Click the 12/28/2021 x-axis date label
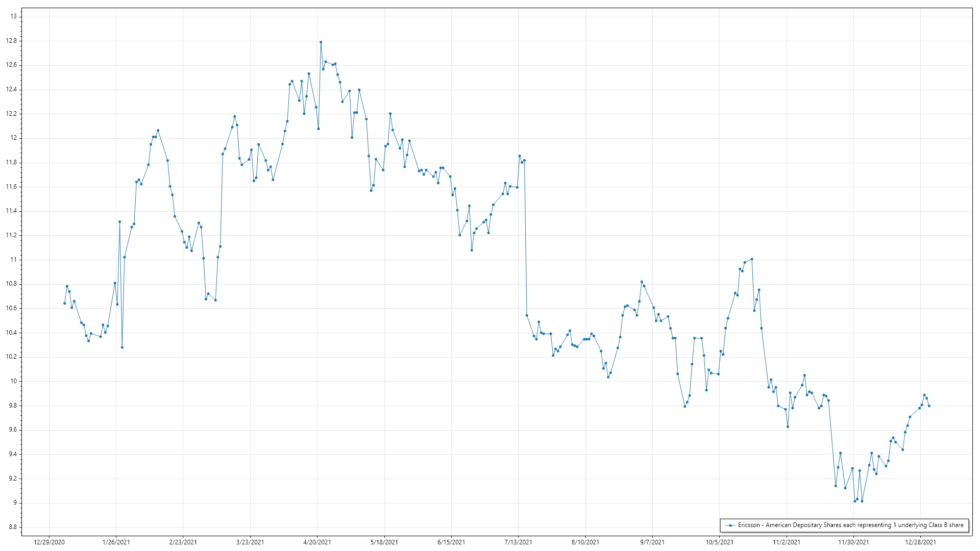 pos(920,542)
